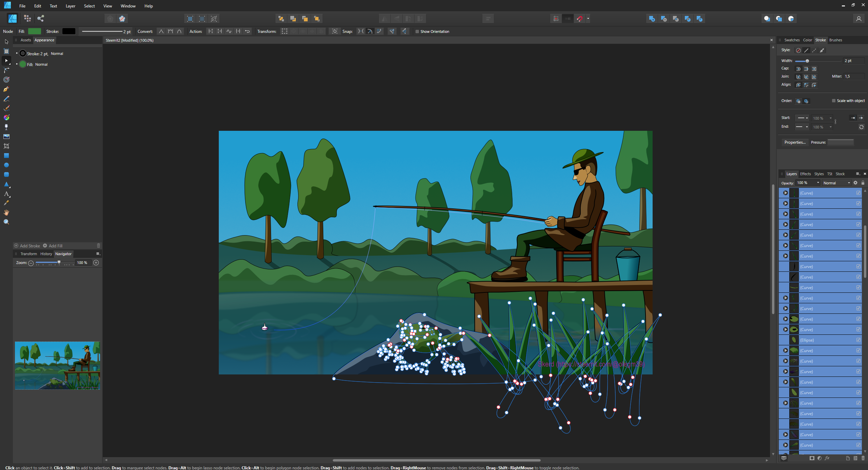
Task: Open the Normal blend mode dropdown
Action: pos(836,183)
